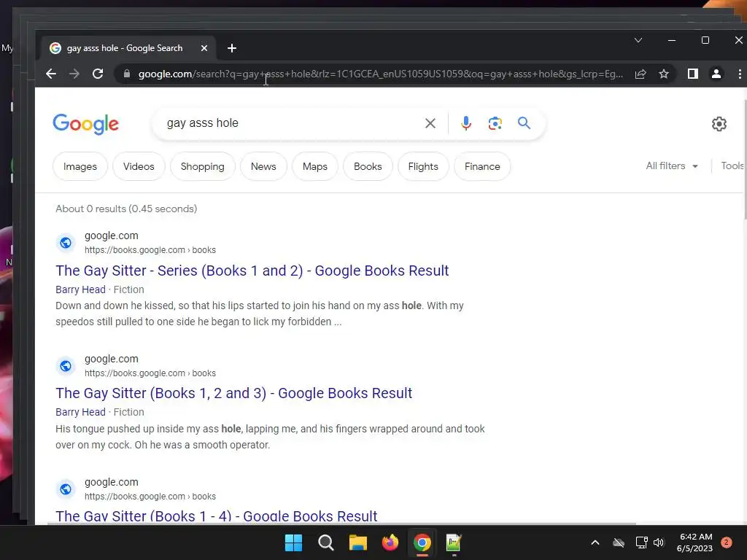Image resolution: width=747 pixels, height=560 pixels.
Task: Share this page from address bar
Action: (640, 74)
